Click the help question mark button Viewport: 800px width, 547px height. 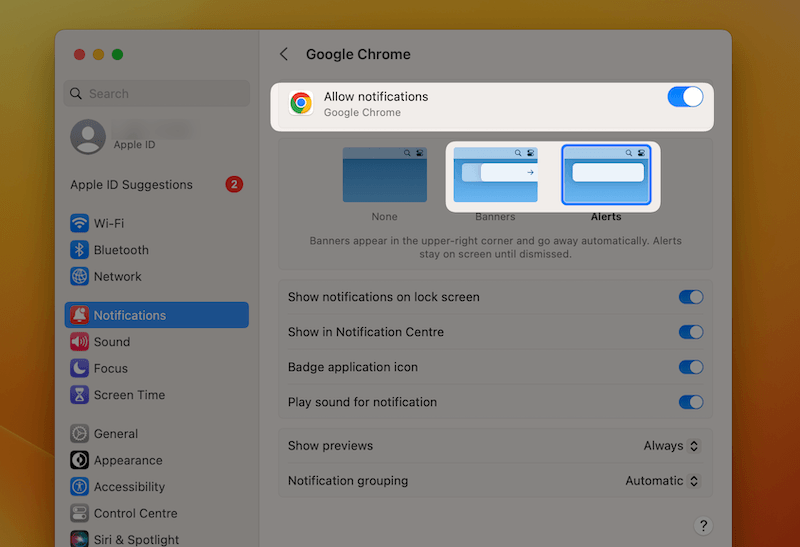point(703,526)
